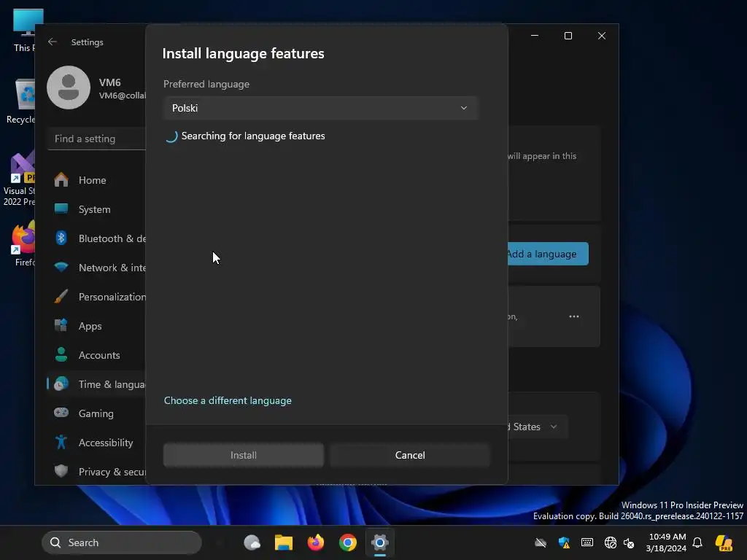
Task: Open Accounts settings text entry
Action: (x=99, y=355)
